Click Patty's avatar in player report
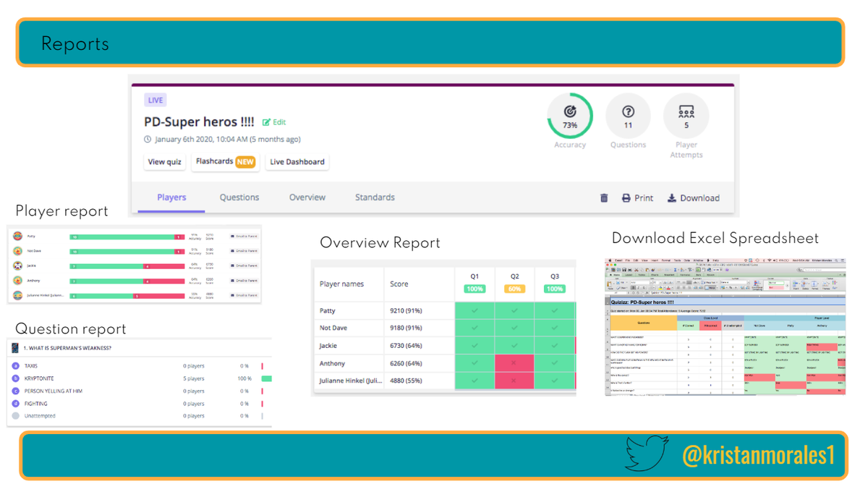This screenshot has width=868, height=484. click(18, 237)
